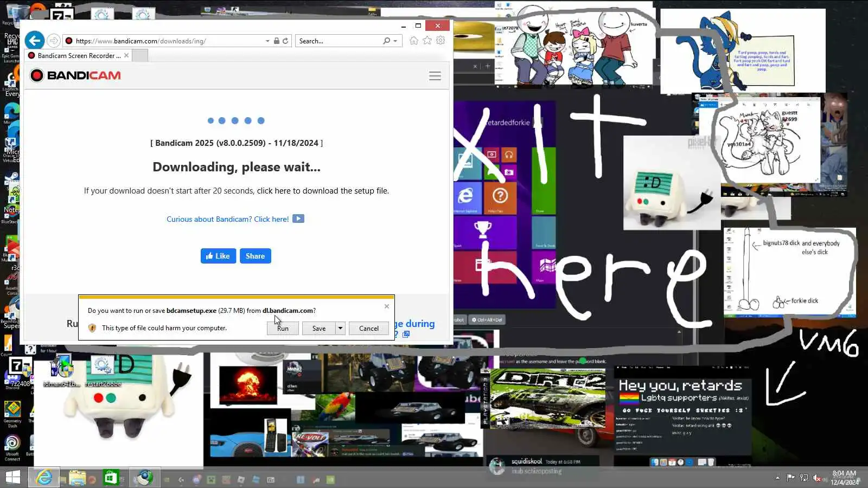The width and height of the screenshot is (868, 488).
Task: Click the Facebook Like button
Action: [x=218, y=256]
